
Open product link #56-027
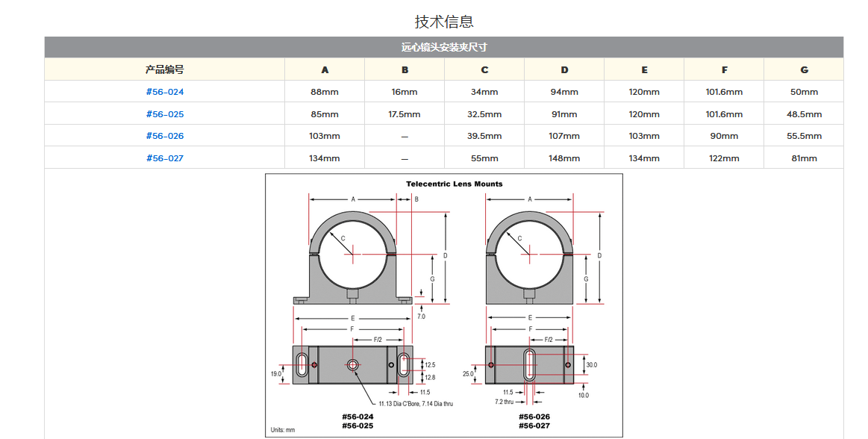(x=164, y=158)
